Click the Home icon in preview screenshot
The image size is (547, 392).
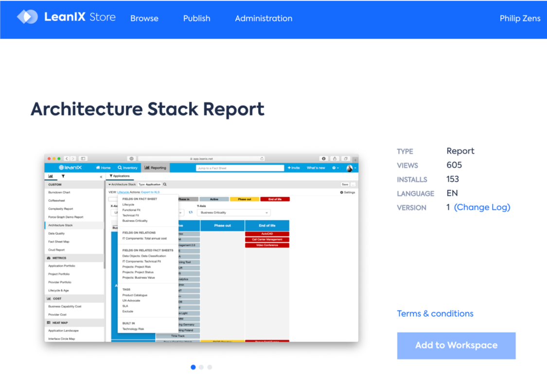[98, 168]
